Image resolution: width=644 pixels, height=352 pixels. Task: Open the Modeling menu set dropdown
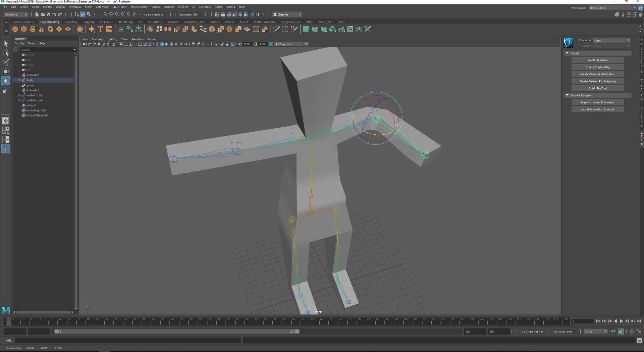click(x=16, y=14)
